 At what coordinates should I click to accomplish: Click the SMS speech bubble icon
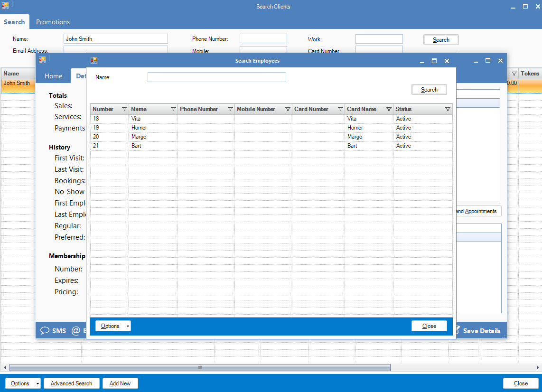45,331
